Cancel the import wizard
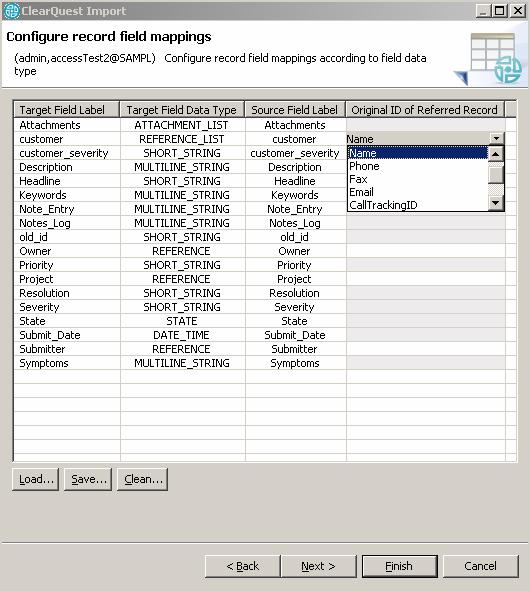Image resolution: width=530 pixels, height=591 pixels. click(481, 566)
